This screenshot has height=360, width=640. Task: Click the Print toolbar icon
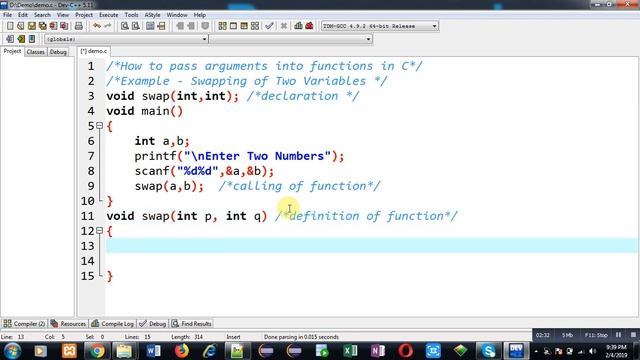(x=79, y=26)
